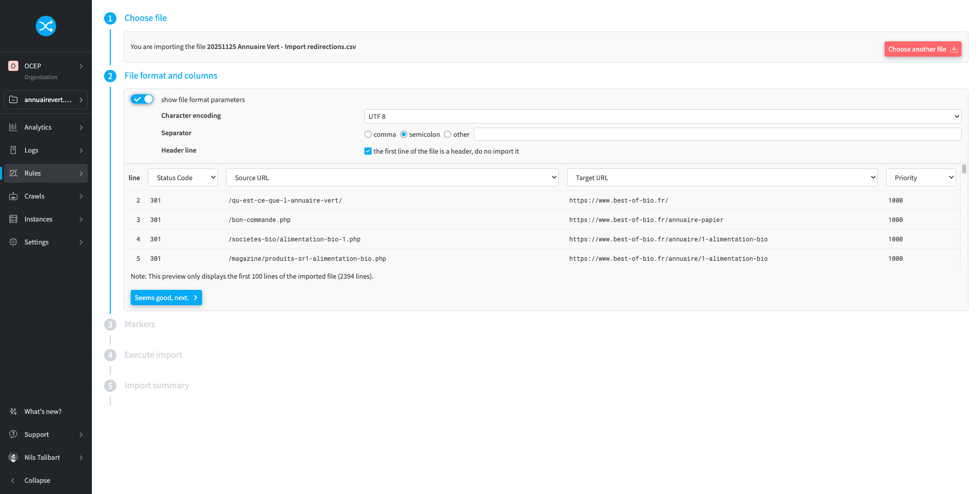The image size is (980, 494).
Task: Expand the Logs menu chevron
Action: (81, 151)
